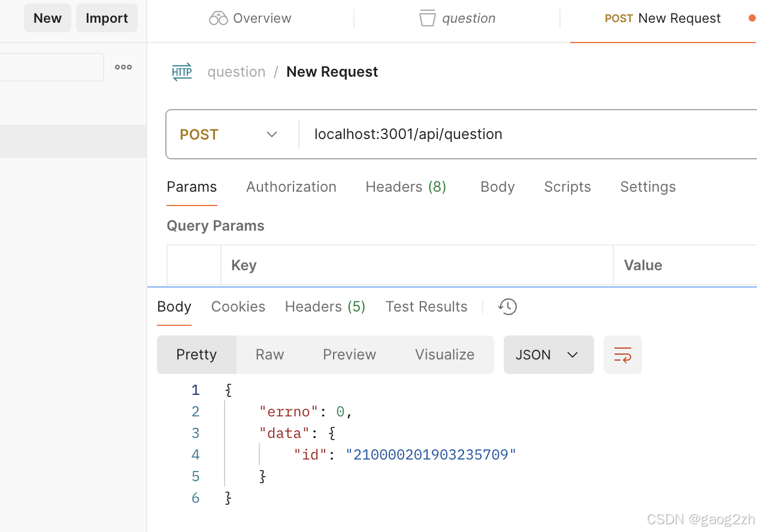The width and height of the screenshot is (757, 532).
Task: Open the Test Results tab
Action: 426,307
